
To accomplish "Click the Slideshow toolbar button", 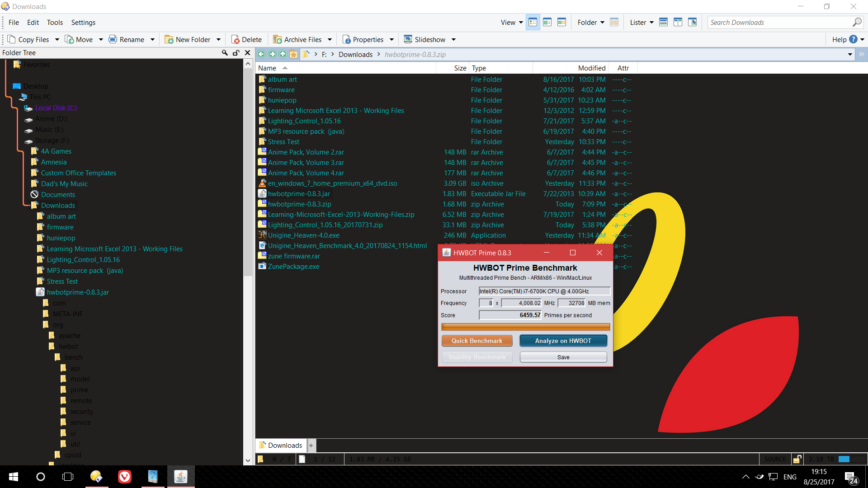I will (425, 40).
